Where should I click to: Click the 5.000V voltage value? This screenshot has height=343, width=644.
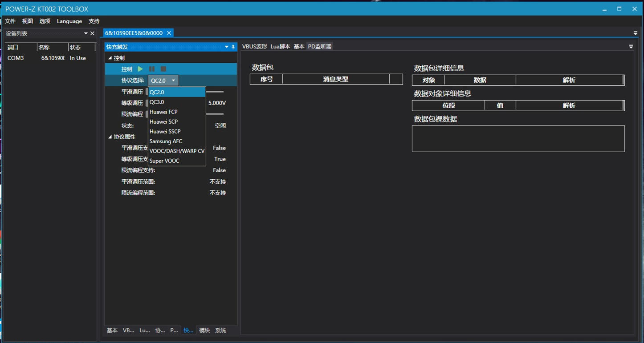click(x=217, y=103)
